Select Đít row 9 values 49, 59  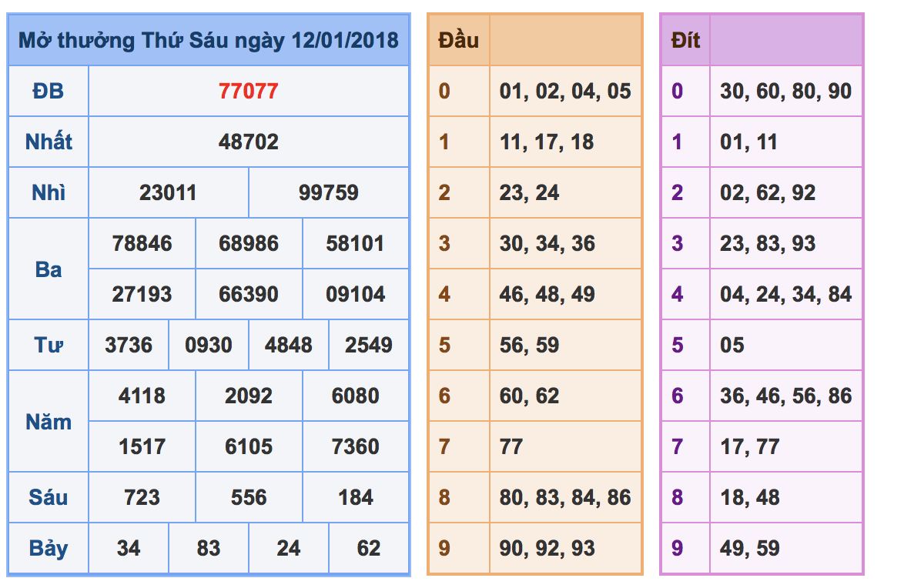[x=749, y=548]
